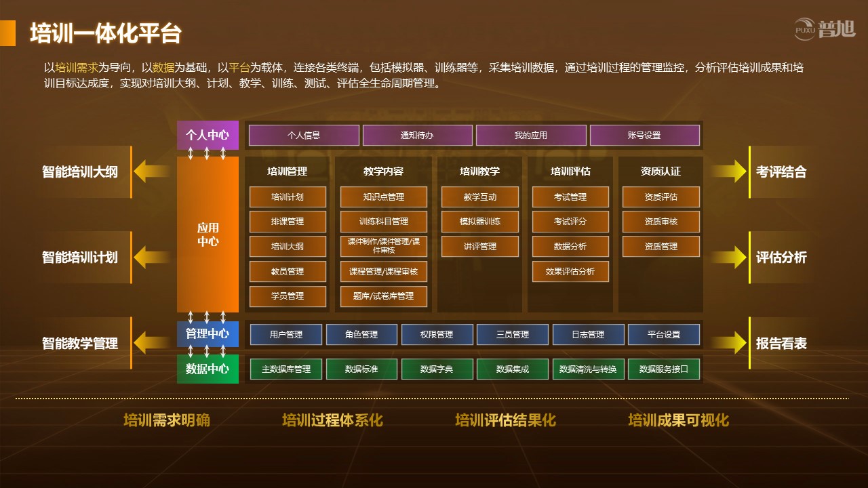Image resolution: width=868 pixels, height=488 pixels.
Task: Click the yellow arrow pointing to 智能培训大纲
Action: point(151,171)
